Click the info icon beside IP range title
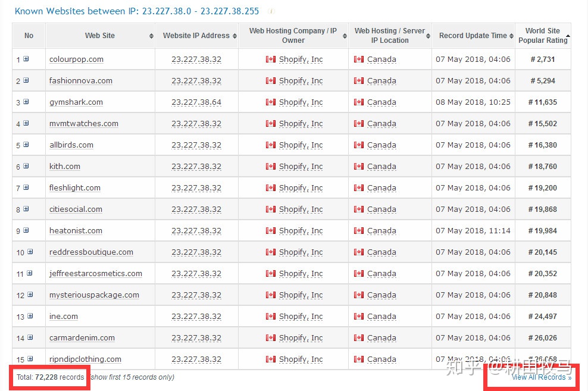 click(271, 11)
